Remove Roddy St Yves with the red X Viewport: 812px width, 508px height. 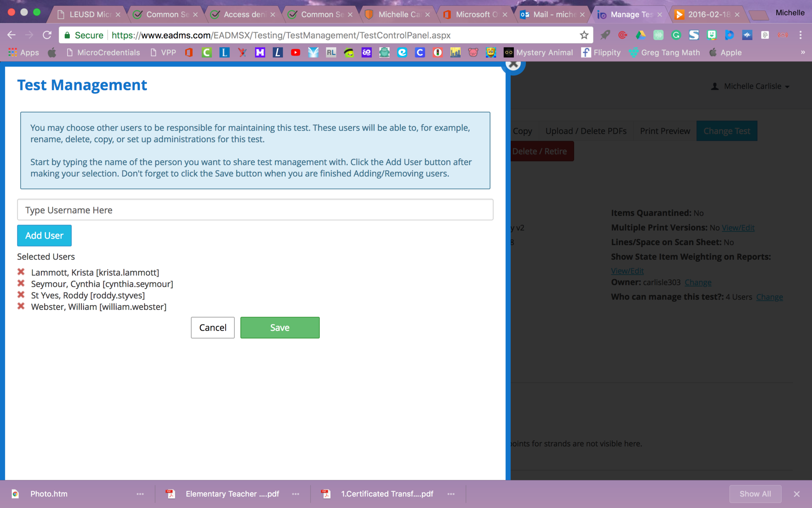[21, 295]
